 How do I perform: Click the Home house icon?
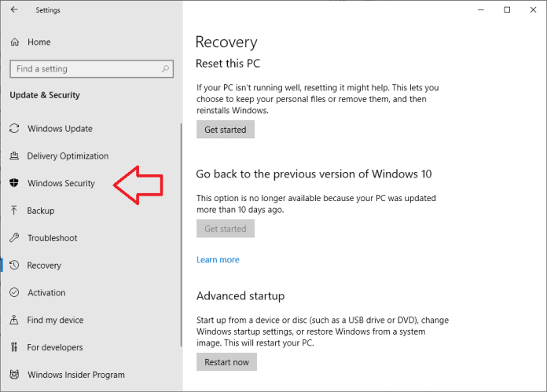[15, 42]
